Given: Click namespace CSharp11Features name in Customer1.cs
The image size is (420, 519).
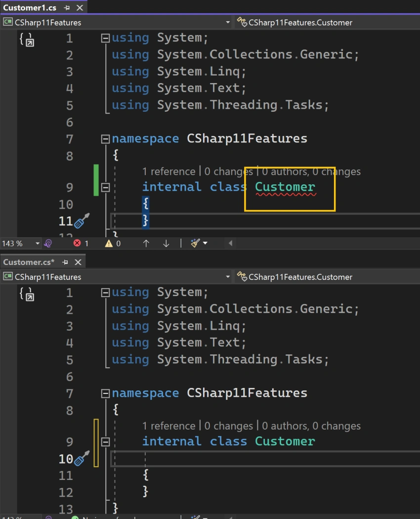Looking at the screenshot, I should tap(247, 138).
